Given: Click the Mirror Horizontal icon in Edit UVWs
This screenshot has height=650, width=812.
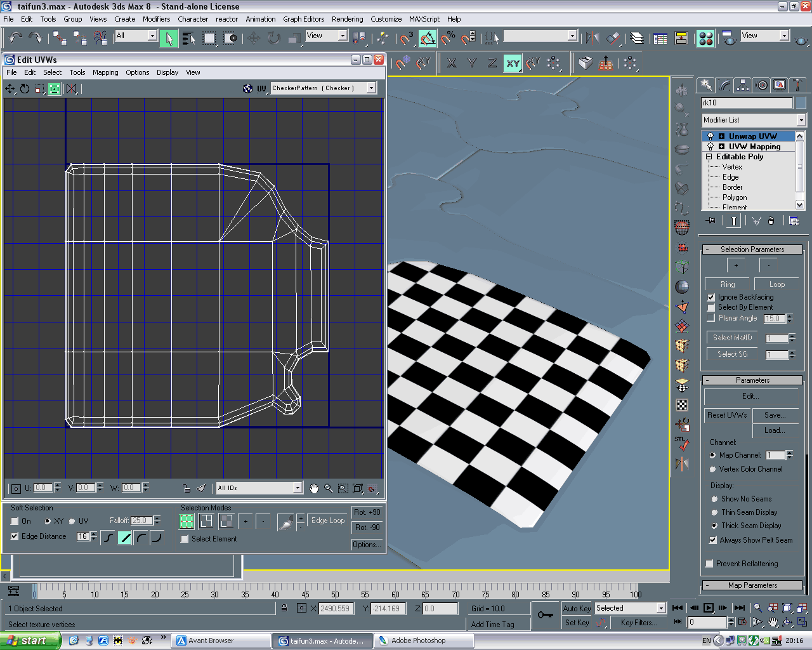Looking at the screenshot, I should click(x=72, y=89).
